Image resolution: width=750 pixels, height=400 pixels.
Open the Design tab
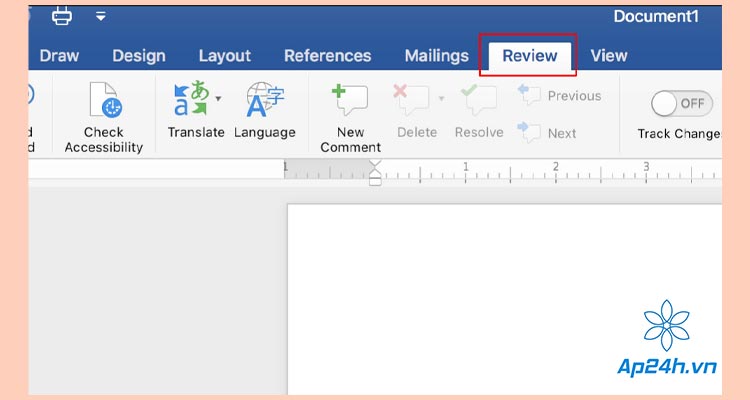click(139, 56)
